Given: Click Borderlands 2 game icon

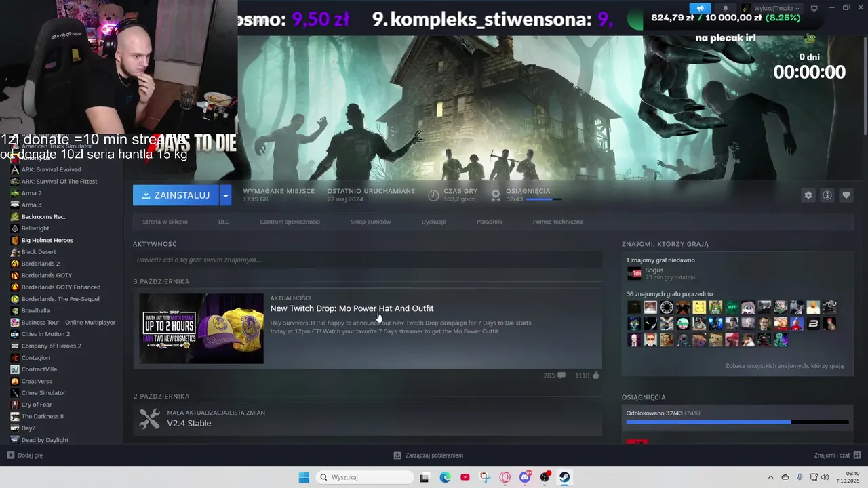Looking at the screenshot, I should [15, 264].
